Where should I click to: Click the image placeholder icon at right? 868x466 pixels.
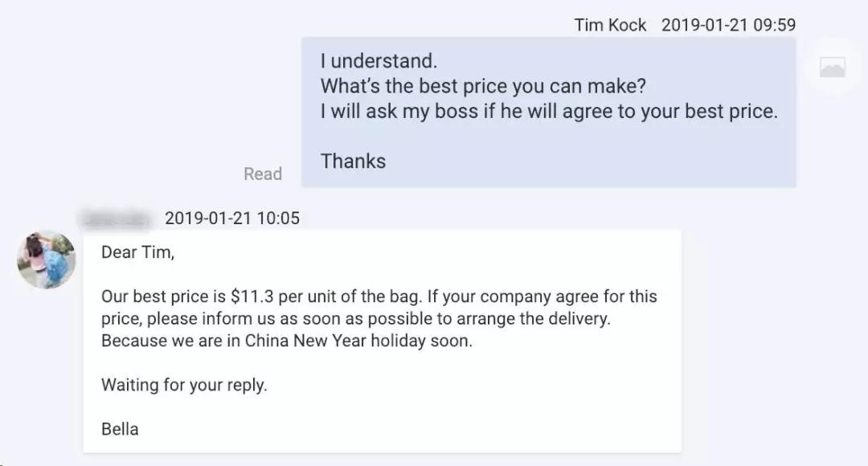click(832, 68)
